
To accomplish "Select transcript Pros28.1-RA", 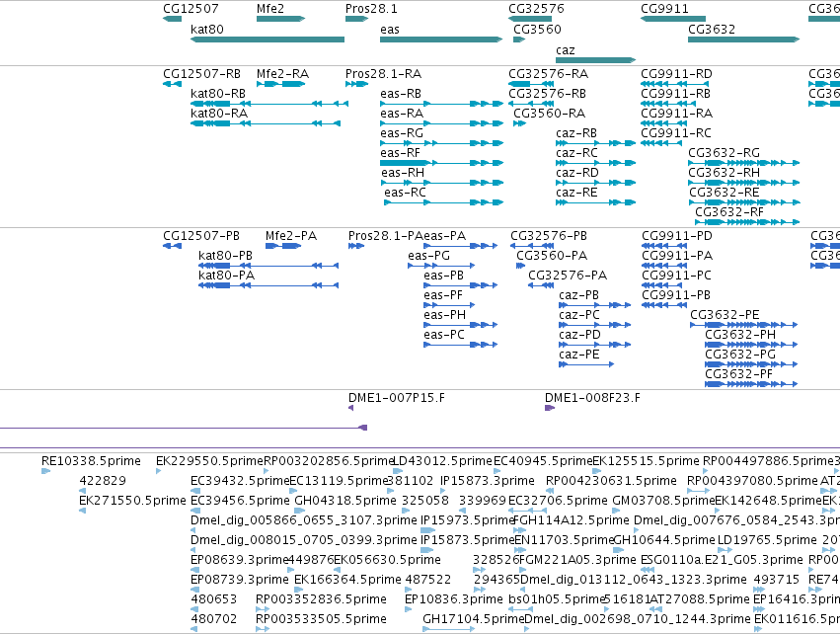I will click(x=384, y=74).
